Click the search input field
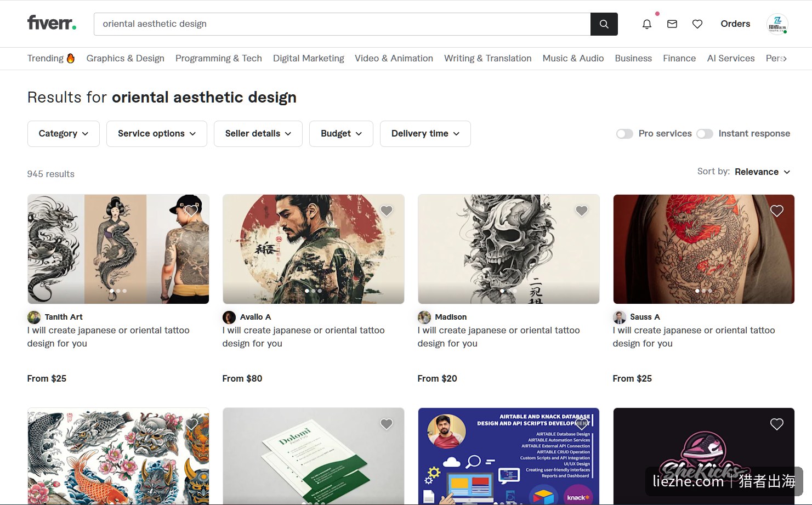 (x=342, y=24)
